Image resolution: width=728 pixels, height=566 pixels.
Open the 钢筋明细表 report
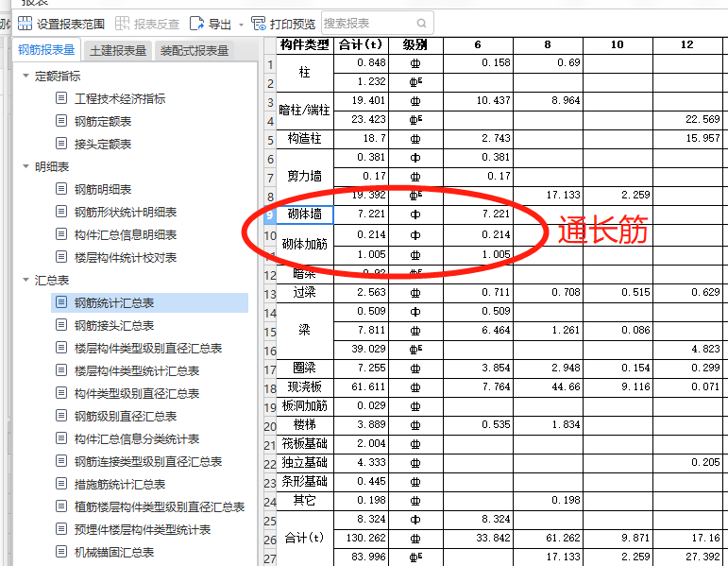[x=103, y=189]
